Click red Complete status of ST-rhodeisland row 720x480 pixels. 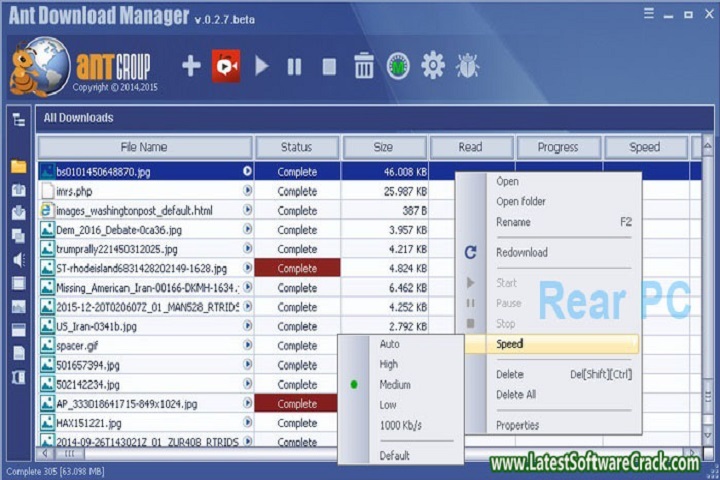click(x=297, y=268)
